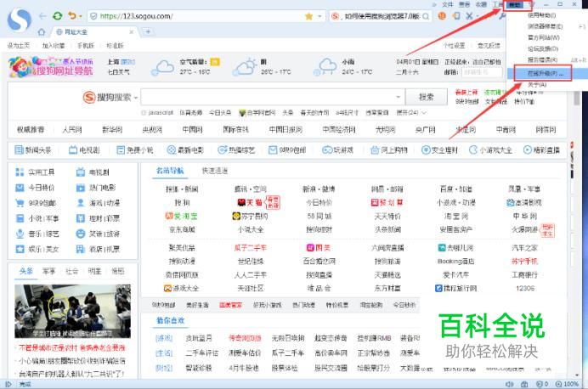
Task: Click 设为主页 link
Action: tap(18, 46)
